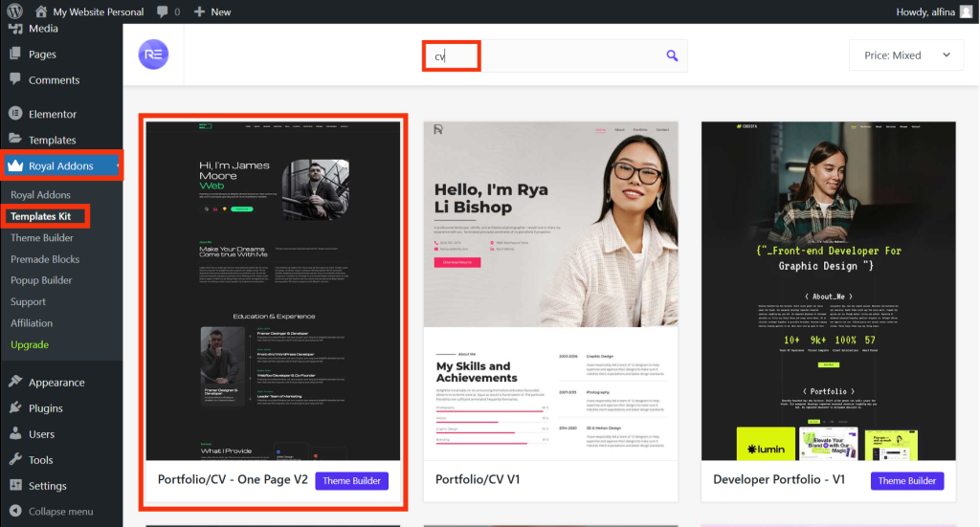Select Theme Builder in Royal Addons submenu
Viewport: 980px width, 527px height.
[42, 238]
